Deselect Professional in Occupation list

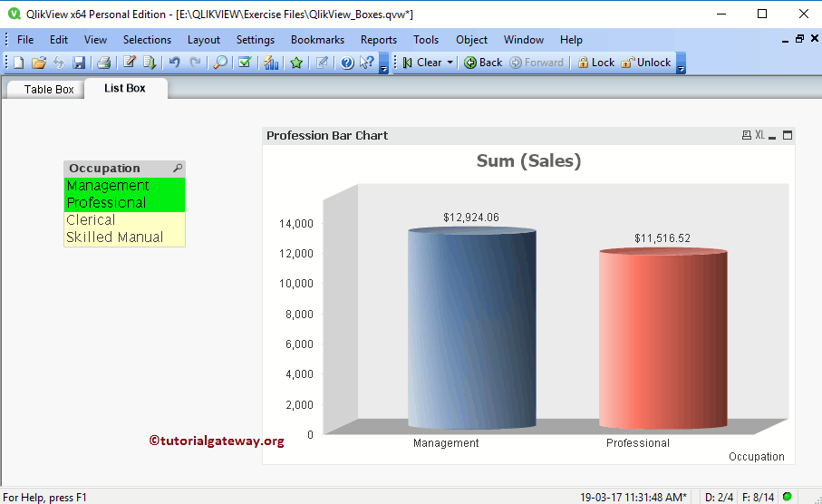click(x=125, y=203)
